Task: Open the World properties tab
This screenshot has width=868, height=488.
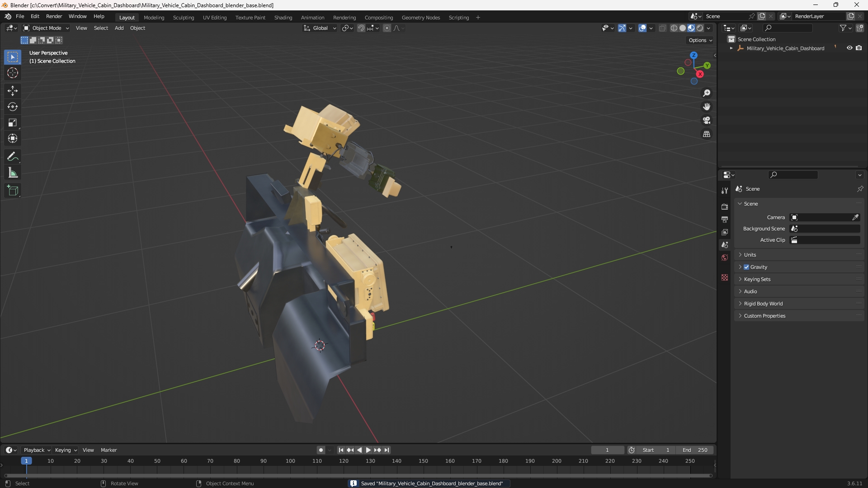Action: (x=725, y=258)
